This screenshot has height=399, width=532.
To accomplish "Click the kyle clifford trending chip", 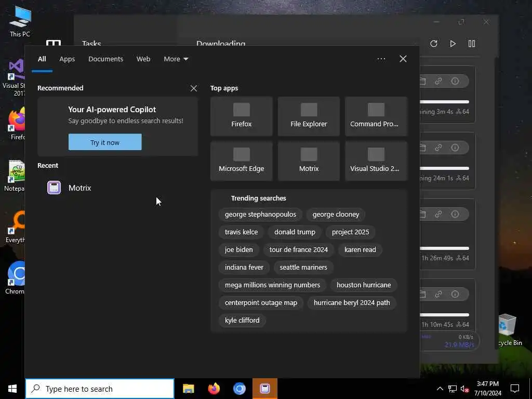I will [242, 320].
